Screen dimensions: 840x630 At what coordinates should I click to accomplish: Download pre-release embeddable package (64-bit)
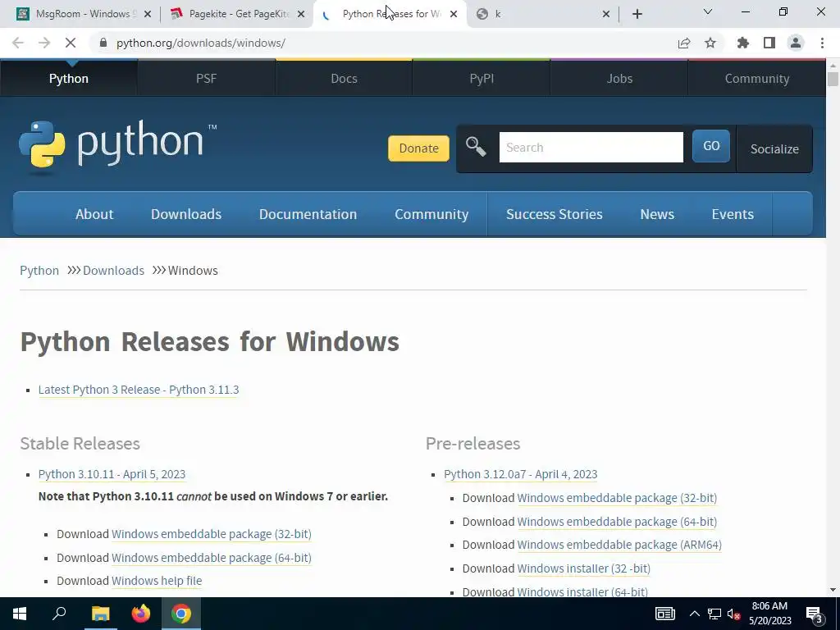click(x=617, y=521)
